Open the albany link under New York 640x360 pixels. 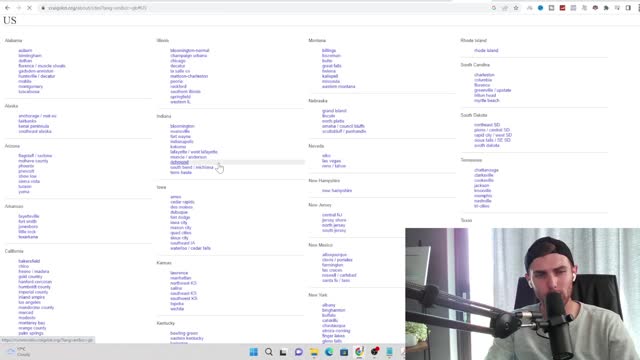329,305
